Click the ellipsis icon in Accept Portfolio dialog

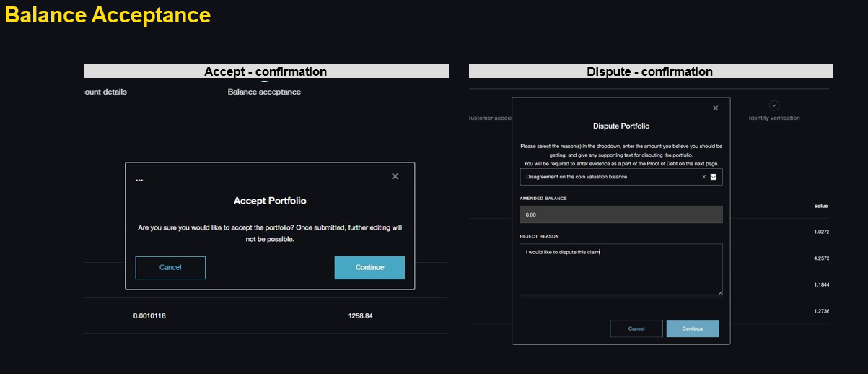tap(139, 179)
